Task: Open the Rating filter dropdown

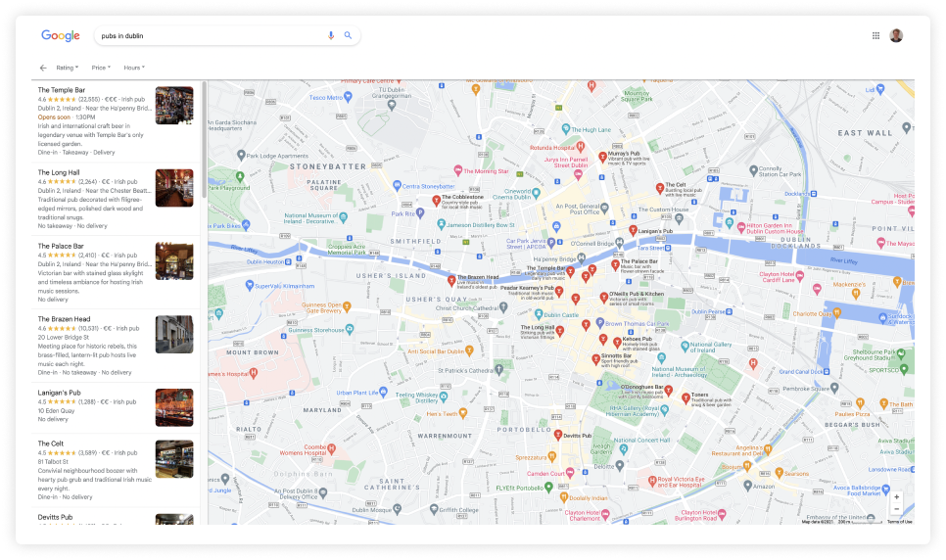Action: point(67,68)
